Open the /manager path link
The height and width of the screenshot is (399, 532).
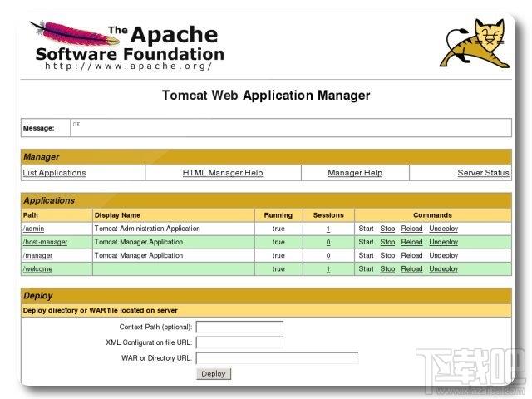(x=37, y=255)
